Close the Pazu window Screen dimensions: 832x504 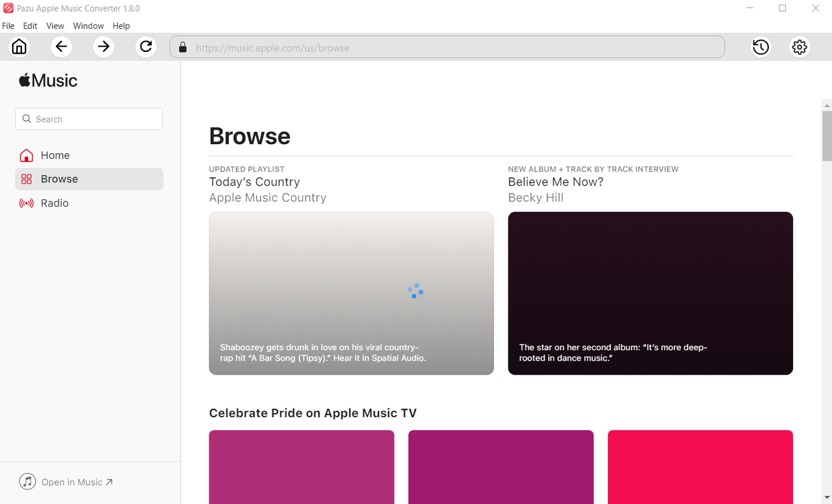pos(816,8)
